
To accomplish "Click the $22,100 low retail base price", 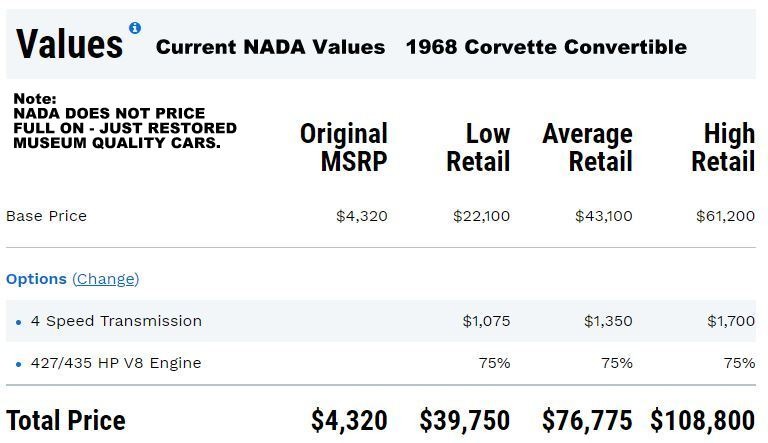I will click(481, 216).
